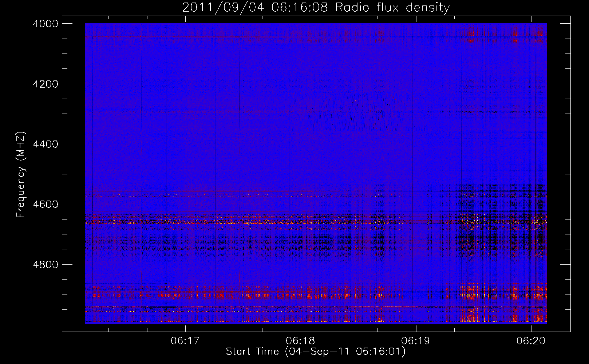Click the "Start Time (04-Sep-11 06:16:01)" axis label
589x364 pixels.
click(316, 352)
